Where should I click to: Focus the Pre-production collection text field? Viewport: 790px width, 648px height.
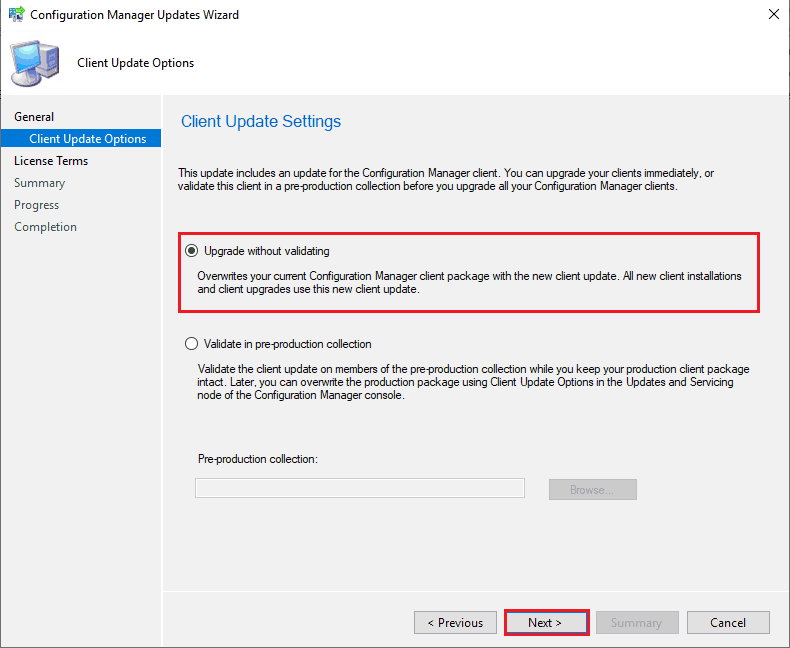click(x=360, y=488)
